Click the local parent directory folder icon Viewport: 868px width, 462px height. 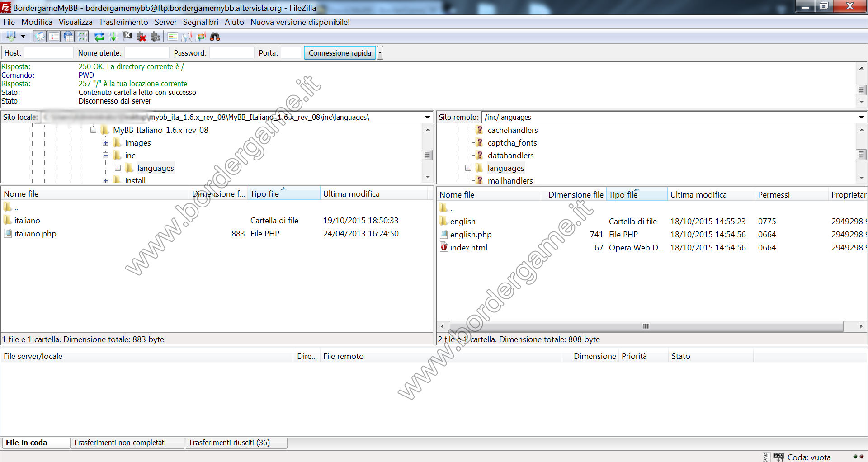(x=8, y=207)
